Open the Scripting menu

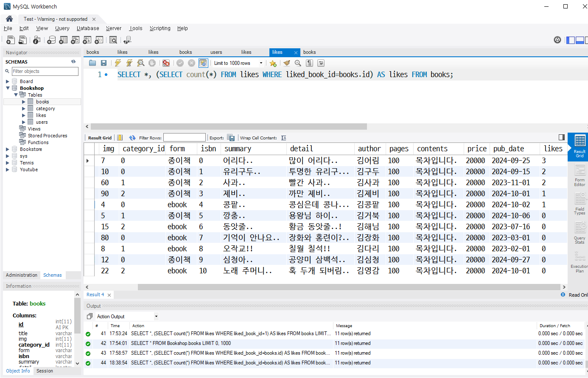(160, 28)
